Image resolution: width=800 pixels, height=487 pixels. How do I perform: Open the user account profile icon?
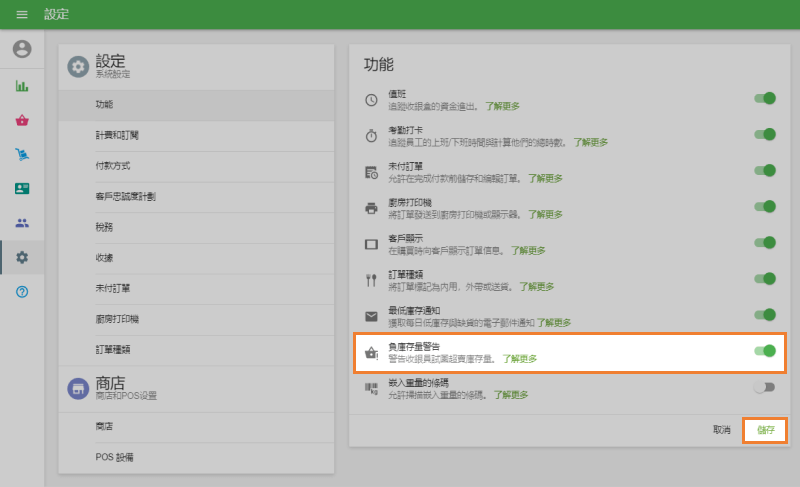coord(22,49)
